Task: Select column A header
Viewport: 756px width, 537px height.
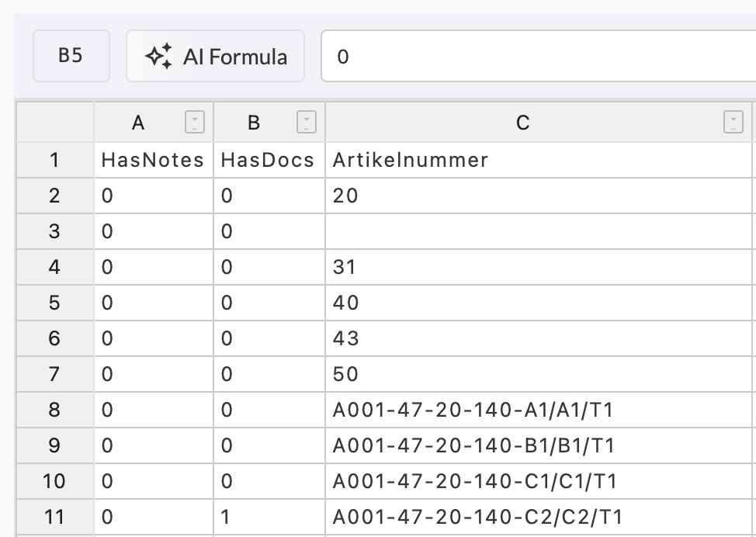Action: coord(138,123)
